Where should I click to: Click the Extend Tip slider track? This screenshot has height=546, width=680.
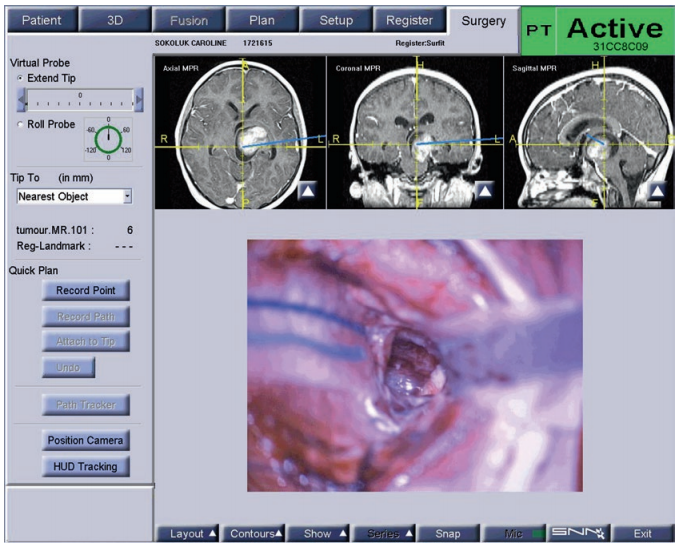80,100
